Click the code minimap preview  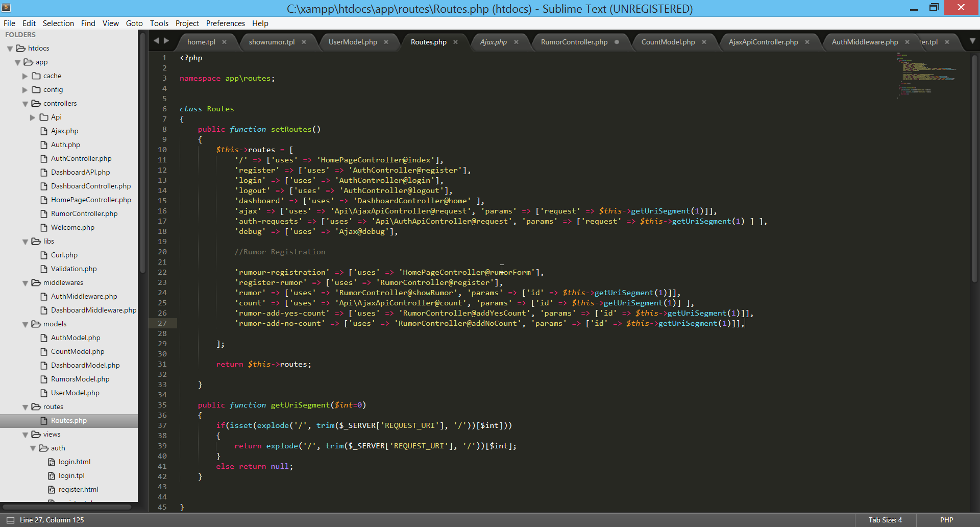tap(926, 75)
